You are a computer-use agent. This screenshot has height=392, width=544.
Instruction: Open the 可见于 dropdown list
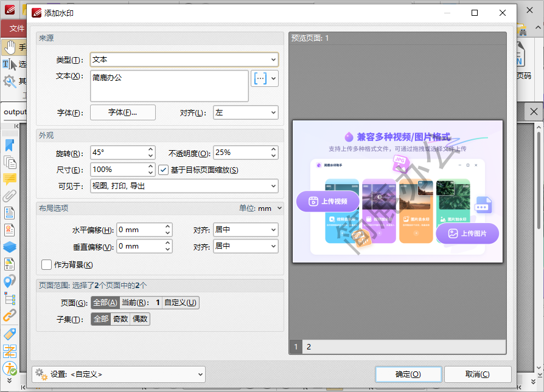coord(184,186)
